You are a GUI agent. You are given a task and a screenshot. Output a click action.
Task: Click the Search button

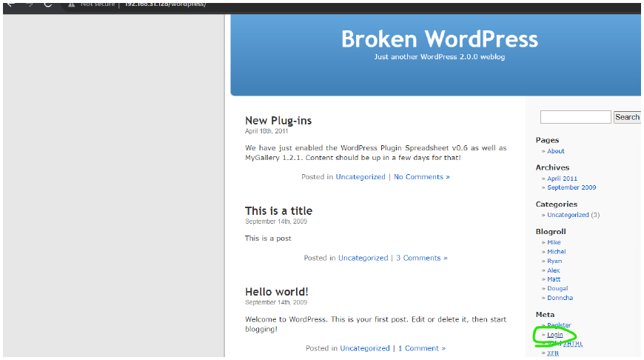tap(627, 117)
